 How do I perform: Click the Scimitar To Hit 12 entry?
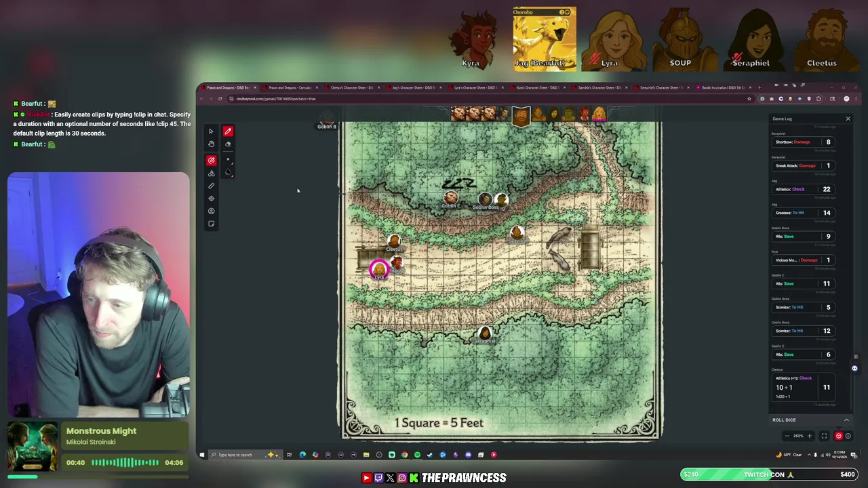[804, 331]
